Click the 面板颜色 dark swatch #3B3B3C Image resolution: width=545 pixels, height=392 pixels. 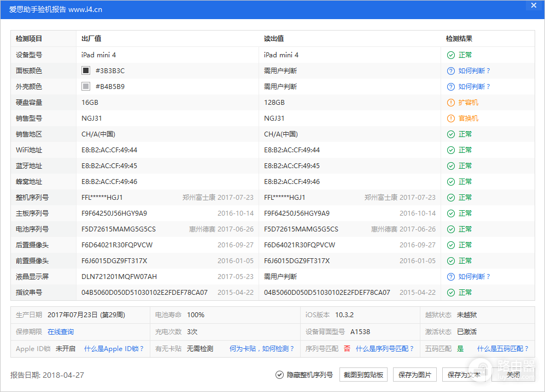[x=86, y=70]
